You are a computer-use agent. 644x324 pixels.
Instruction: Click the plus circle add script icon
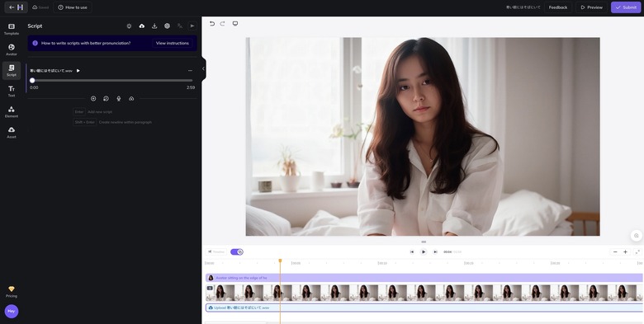(x=93, y=98)
